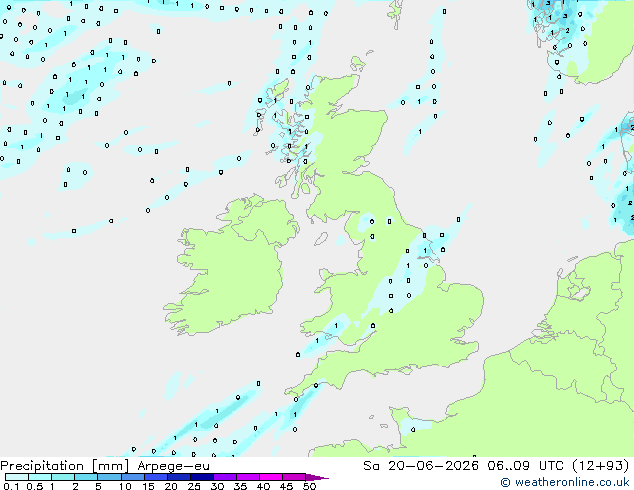
Task: Click the 45–50 mm legend color swatch
Action: click(x=294, y=477)
